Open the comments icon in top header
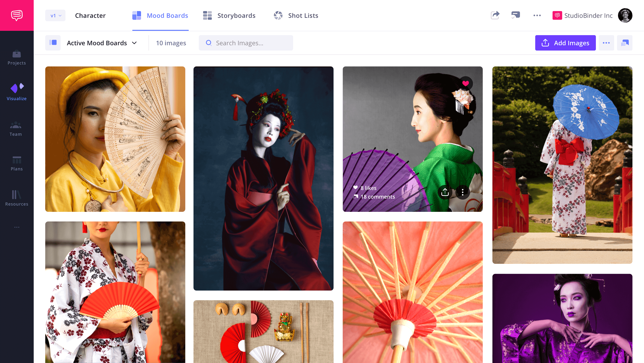Viewport: 644px width, 363px height. pos(515,15)
